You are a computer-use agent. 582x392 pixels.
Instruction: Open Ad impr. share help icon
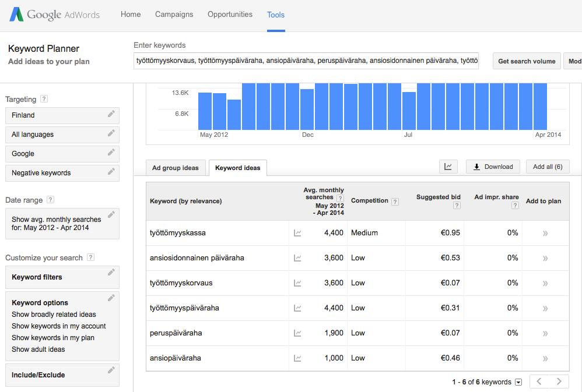515,205
